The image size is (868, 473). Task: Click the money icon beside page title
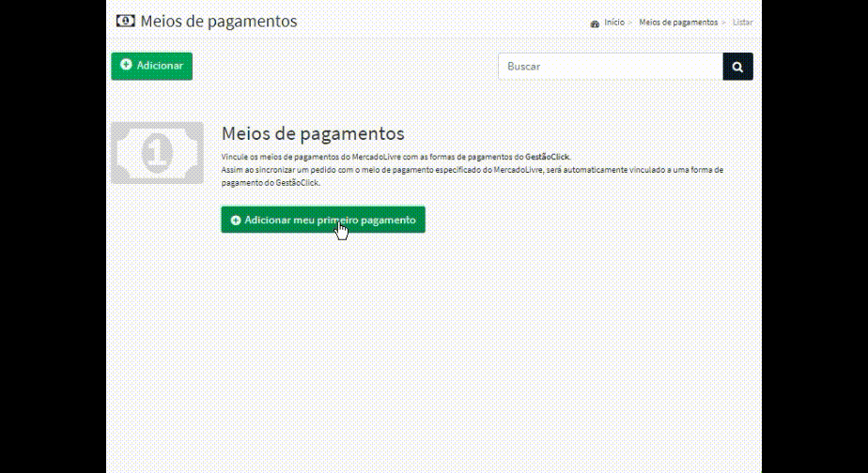tap(126, 21)
